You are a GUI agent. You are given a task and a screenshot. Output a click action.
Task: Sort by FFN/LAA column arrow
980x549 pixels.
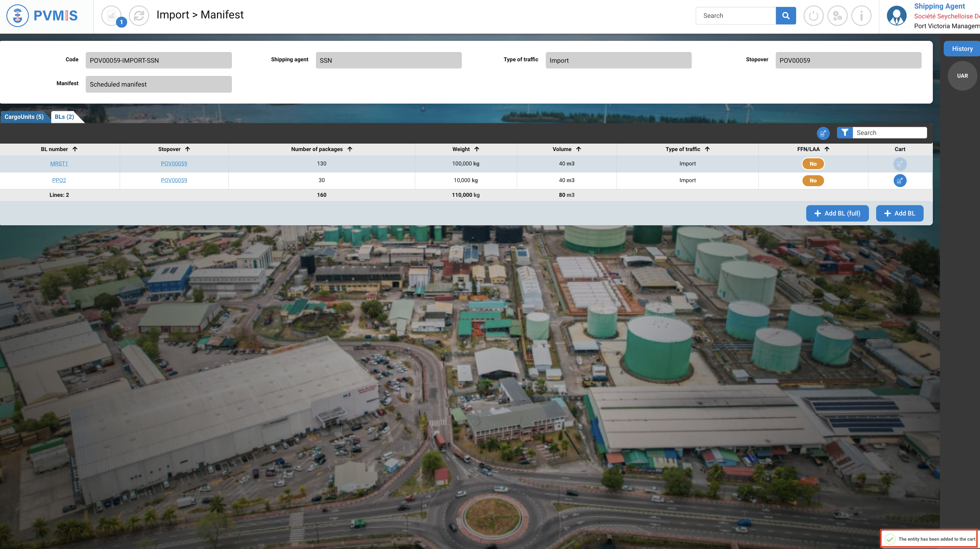(827, 149)
